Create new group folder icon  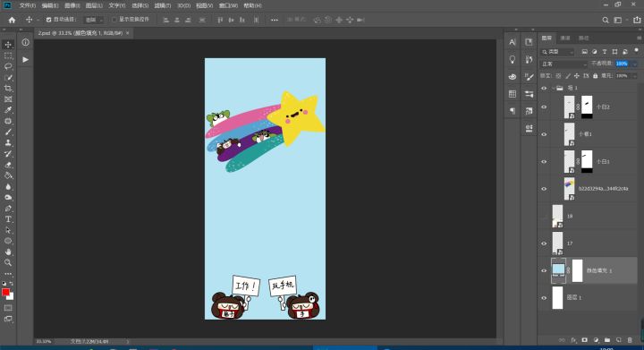(607, 340)
